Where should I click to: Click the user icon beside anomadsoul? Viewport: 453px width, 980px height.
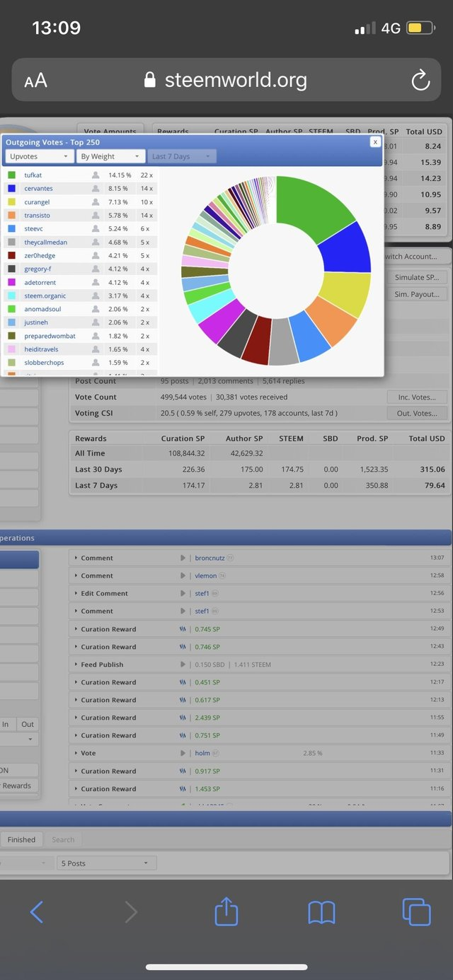tap(96, 309)
